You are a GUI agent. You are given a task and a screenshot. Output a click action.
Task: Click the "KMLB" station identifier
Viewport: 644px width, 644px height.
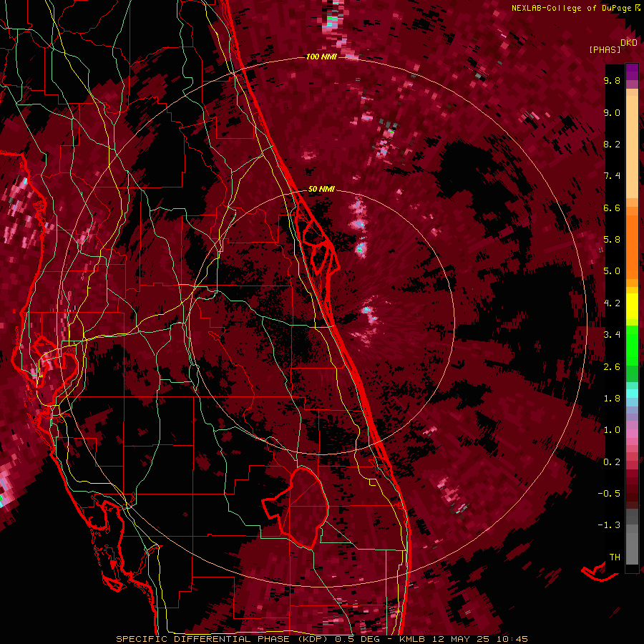pos(411,639)
